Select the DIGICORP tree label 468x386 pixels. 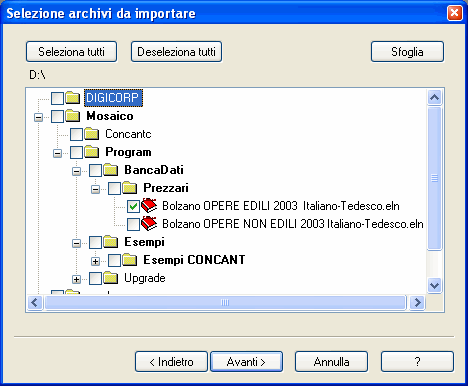coord(113,98)
